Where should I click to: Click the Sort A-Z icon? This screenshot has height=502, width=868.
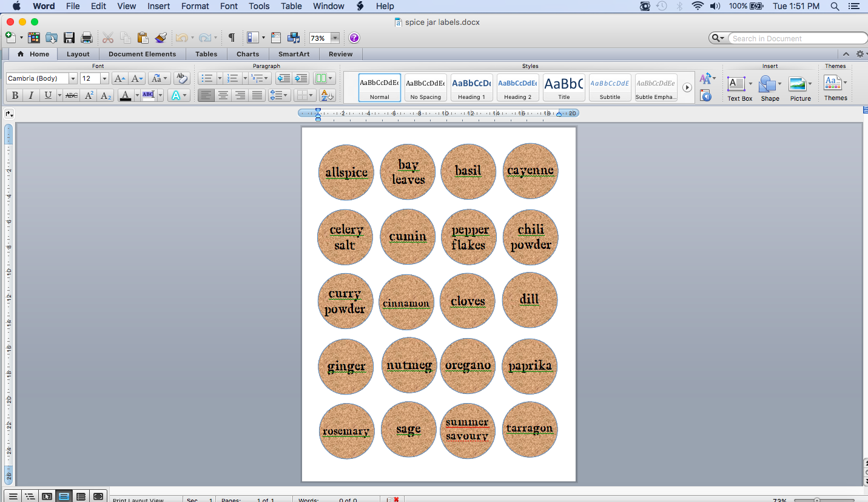point(327,95)
